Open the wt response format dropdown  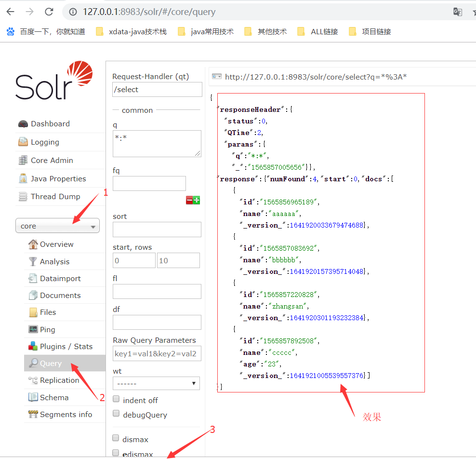click(x=157, y=383)
